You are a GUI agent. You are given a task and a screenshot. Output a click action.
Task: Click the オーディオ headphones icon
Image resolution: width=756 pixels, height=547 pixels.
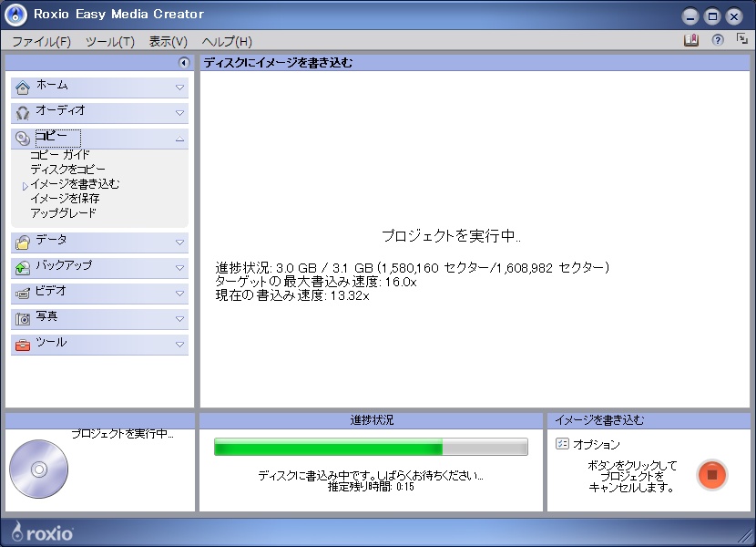[x=22, y=113]
